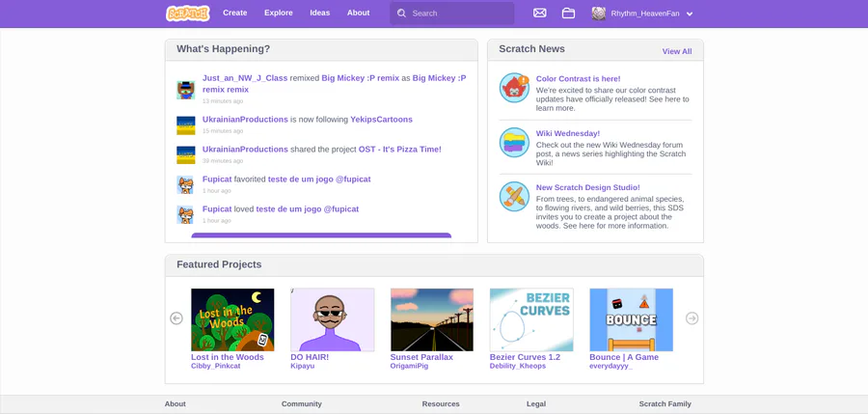This screenshot has width=868, height=414.
Task: Click Just_an_NW_J_Class user avatar
Action: tap(186, 90)
